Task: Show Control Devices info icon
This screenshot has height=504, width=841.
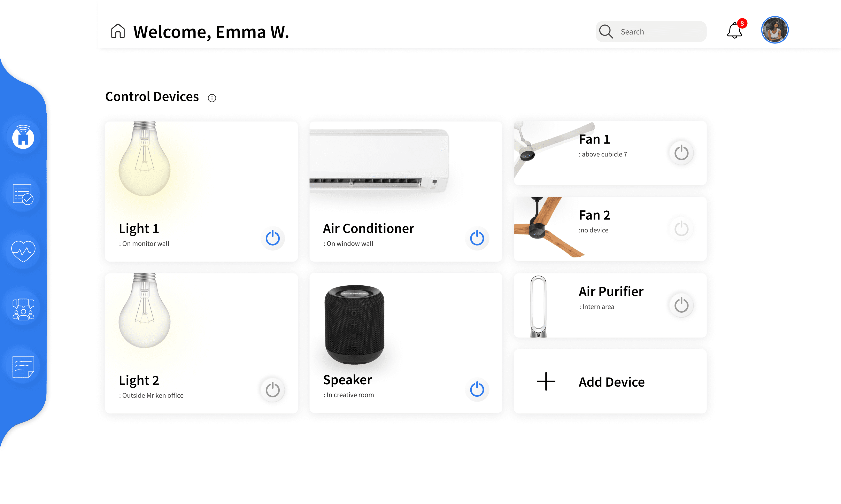Action: pos(212,98)
